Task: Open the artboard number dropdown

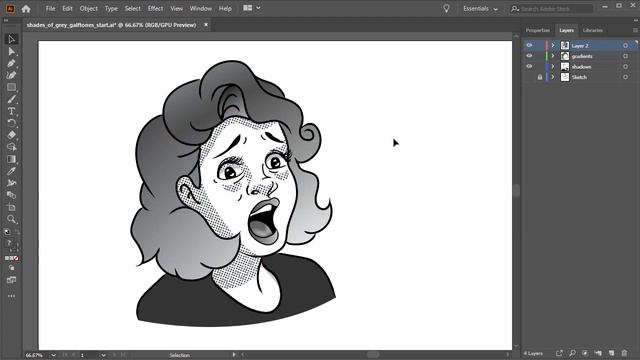Action: tap(103, 355)
